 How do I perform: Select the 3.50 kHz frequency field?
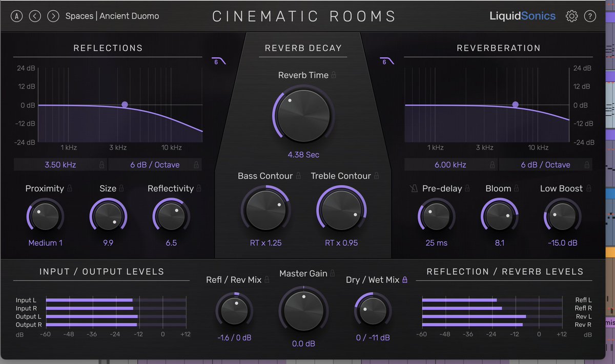60,165
